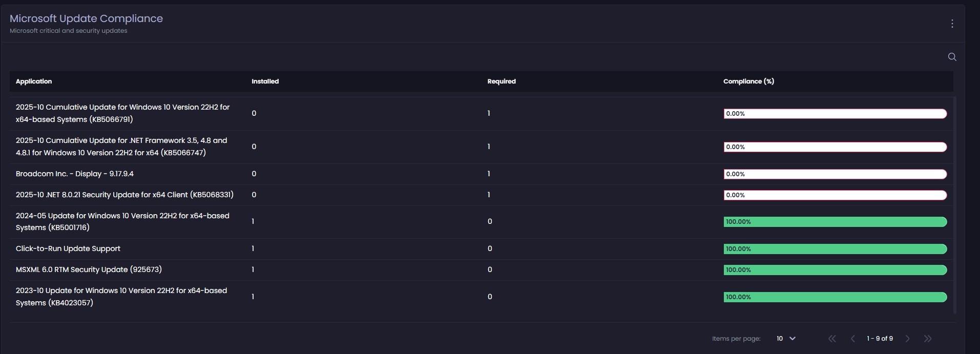The width and height of the screenshot is (980, 354).
Task: Sort by the Required column header
Action: point(501,81)
